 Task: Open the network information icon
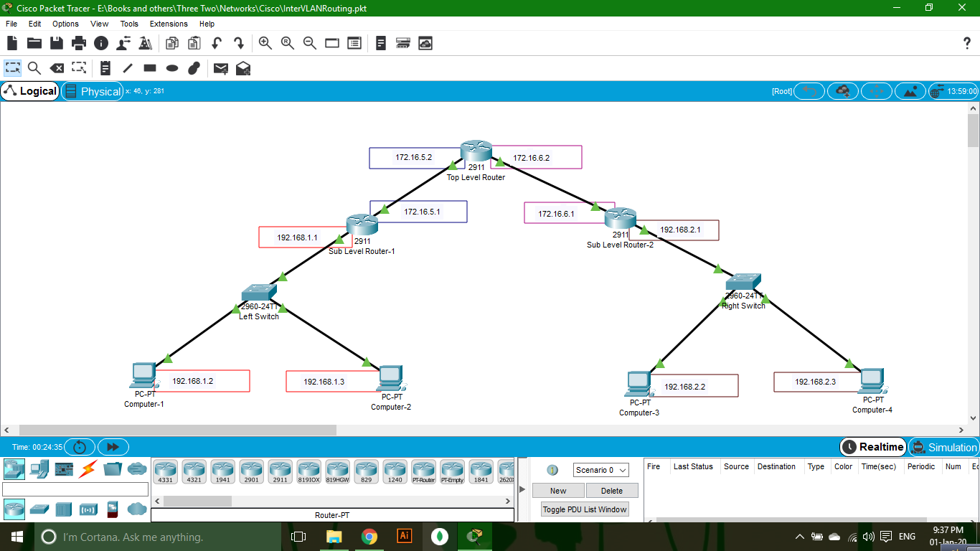tap(101, 43)
